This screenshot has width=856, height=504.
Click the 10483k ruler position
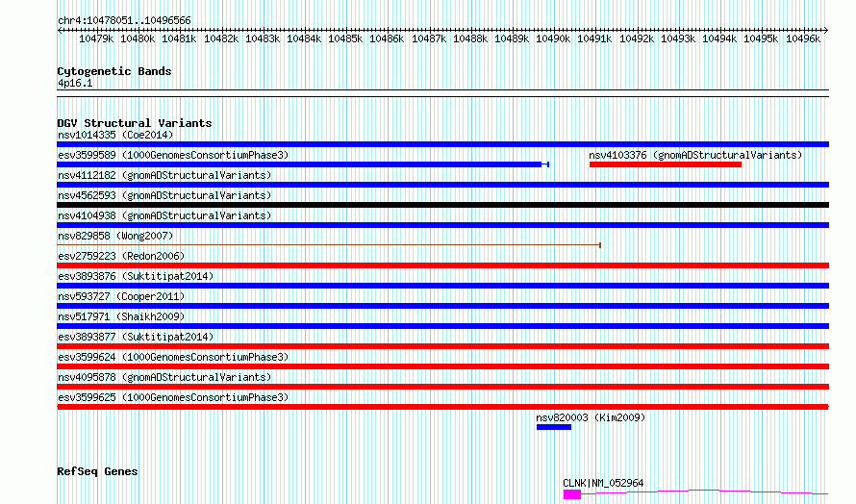[x=263, y=38]
